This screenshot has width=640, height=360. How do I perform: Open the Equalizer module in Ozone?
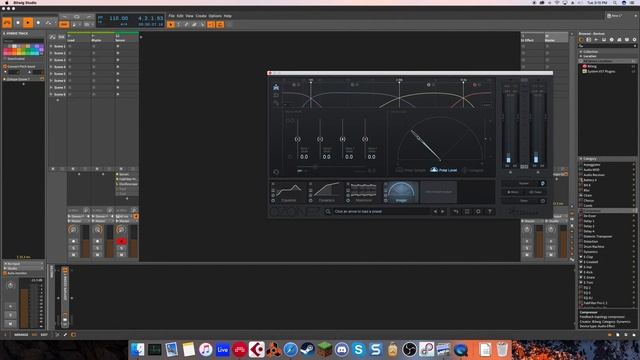pos(289,192)
